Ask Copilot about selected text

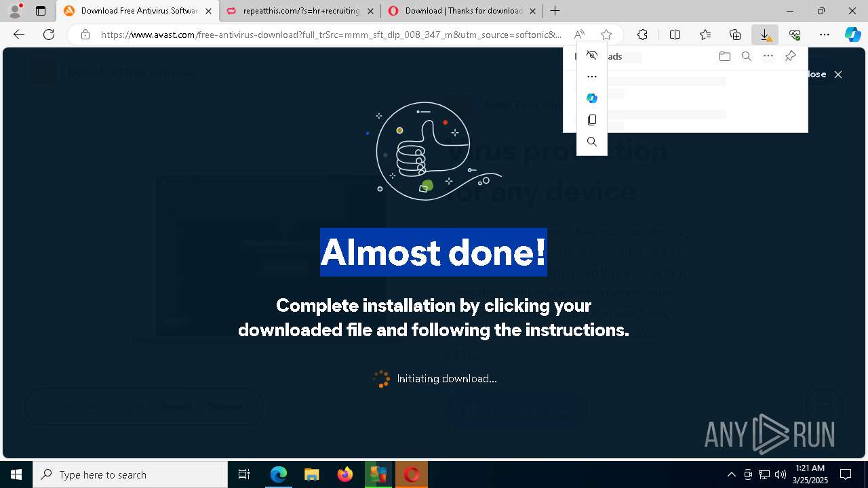click(592, 98)
